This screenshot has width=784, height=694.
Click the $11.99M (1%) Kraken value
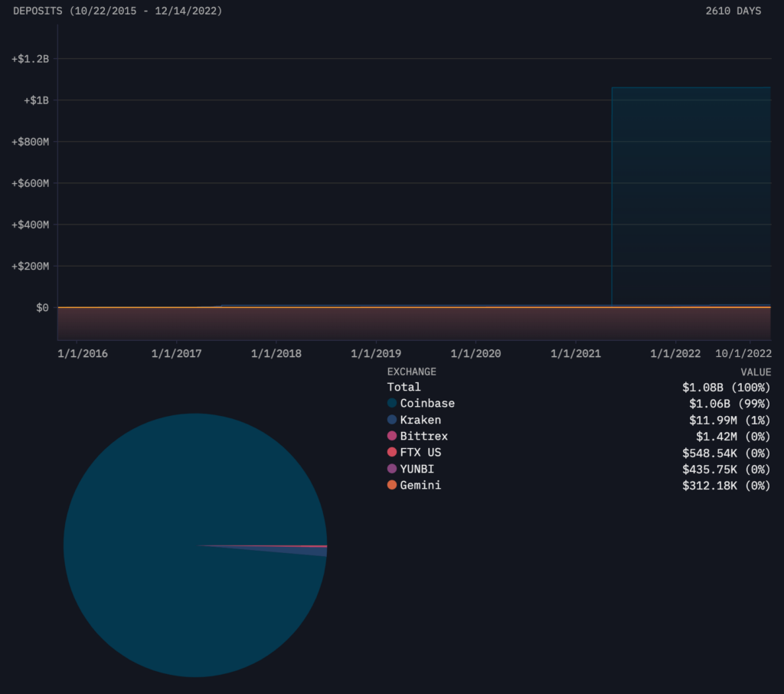pos(730,420)
